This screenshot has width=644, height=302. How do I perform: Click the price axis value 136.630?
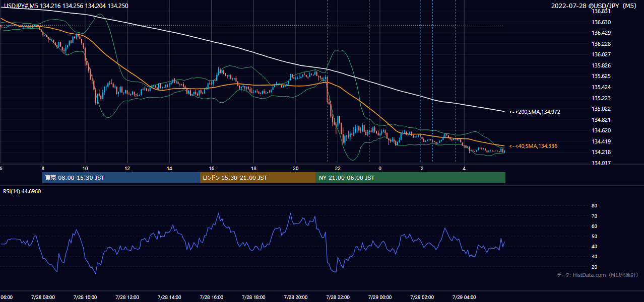tap(601, 22)
